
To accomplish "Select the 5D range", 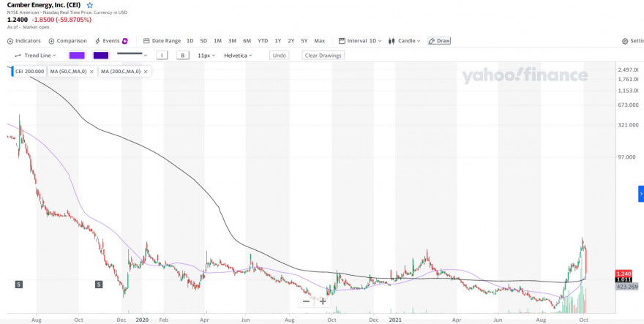I will point(203,41).
